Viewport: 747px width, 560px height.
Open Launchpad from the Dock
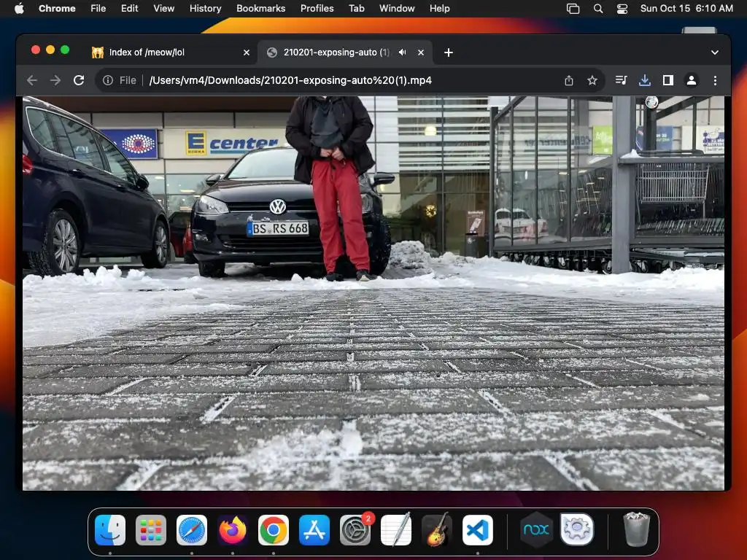click(151, 530)
